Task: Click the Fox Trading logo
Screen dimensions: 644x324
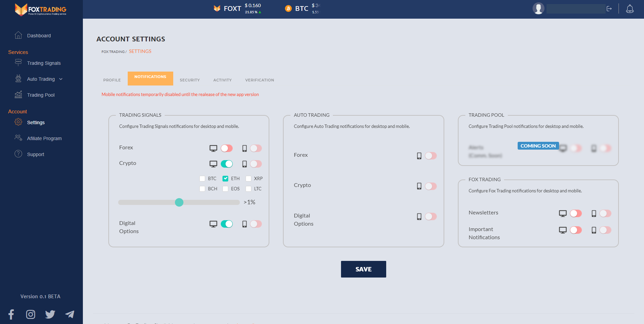Action: point(40,9)
